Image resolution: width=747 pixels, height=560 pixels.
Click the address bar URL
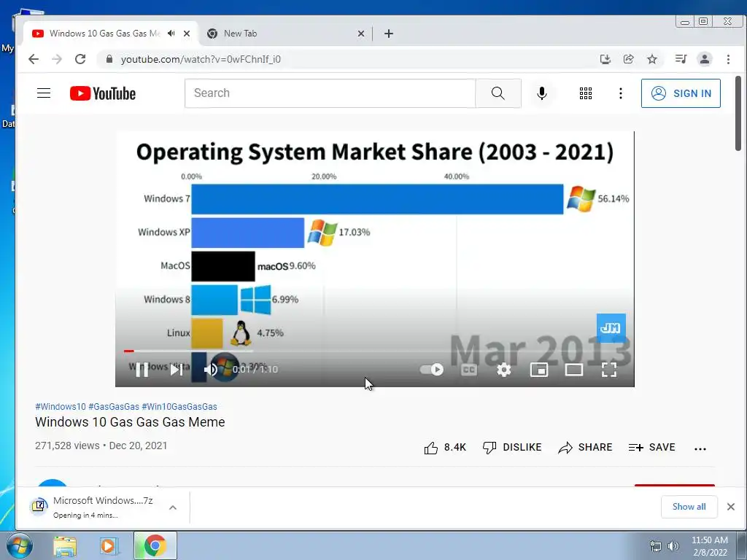click(201, 60)
